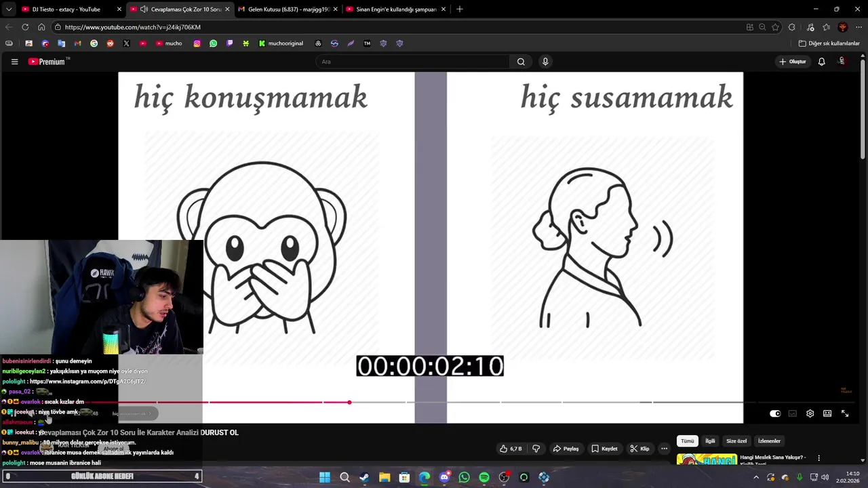Switch to the Sinan Engin'e kullandığı şampuan tab

point(396,9)
